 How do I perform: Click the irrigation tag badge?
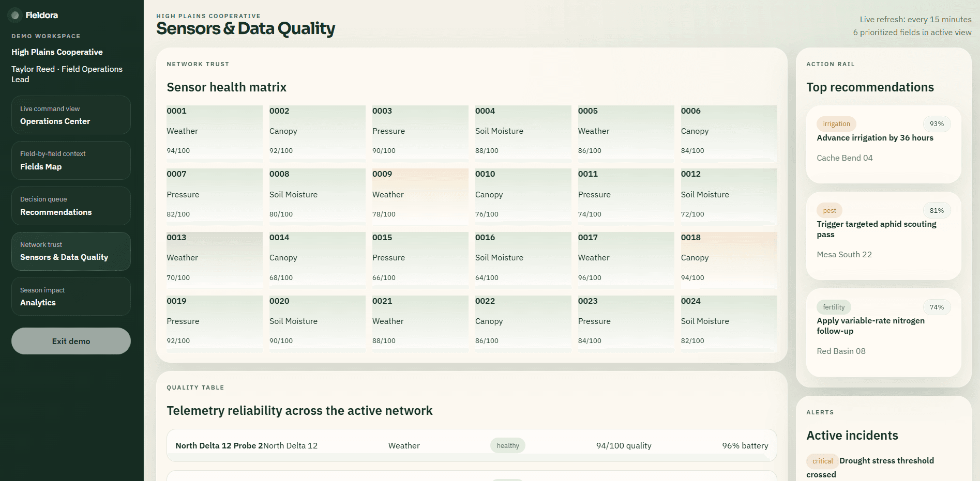836,124
